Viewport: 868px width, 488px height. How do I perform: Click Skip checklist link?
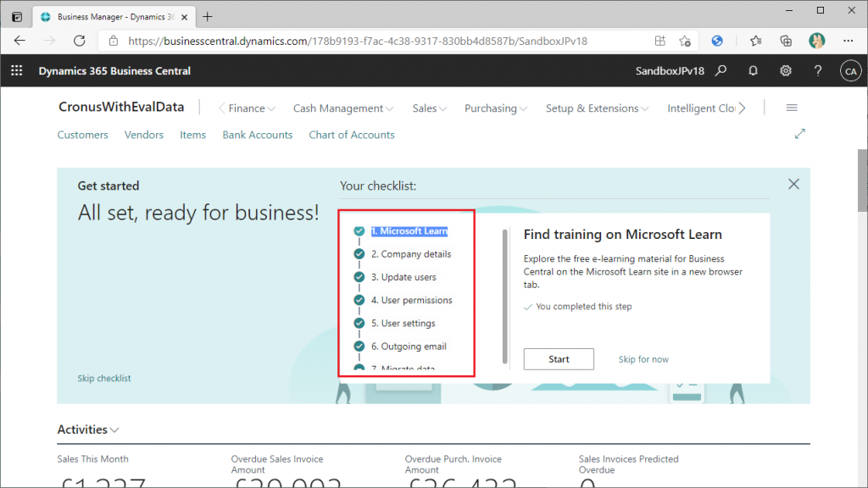(x=104, y=379)
